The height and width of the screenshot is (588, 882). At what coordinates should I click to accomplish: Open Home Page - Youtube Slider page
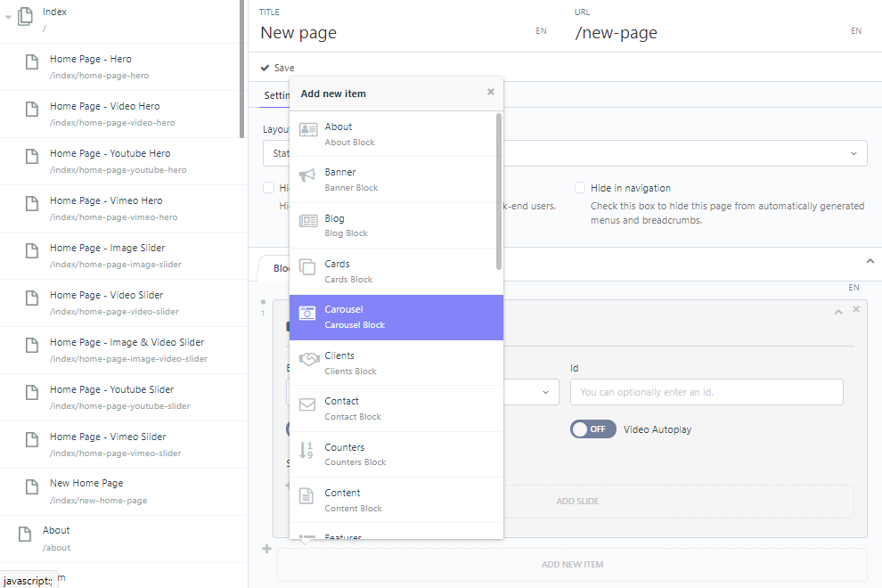pos(124,397)
